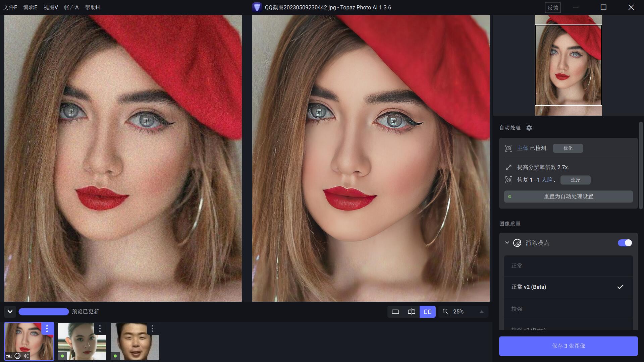Click the 自动处理 heading
The image size is (644, 362).
point(510,128)
